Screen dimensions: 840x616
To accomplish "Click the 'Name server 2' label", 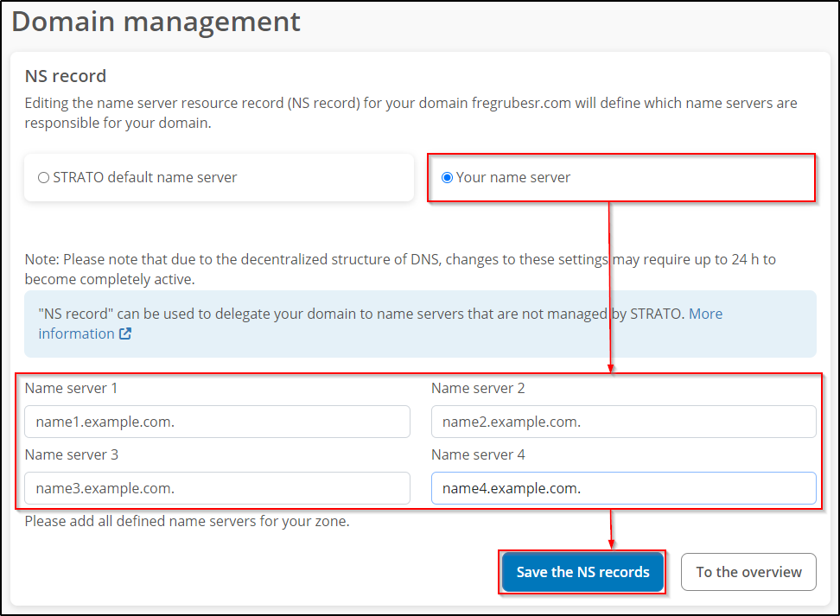I will [x=478, y=388].
